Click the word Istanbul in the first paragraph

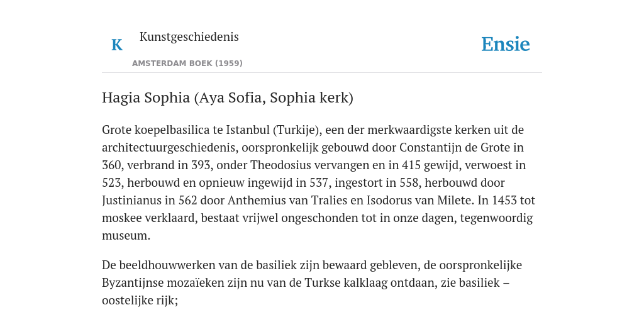coord(248,130)
